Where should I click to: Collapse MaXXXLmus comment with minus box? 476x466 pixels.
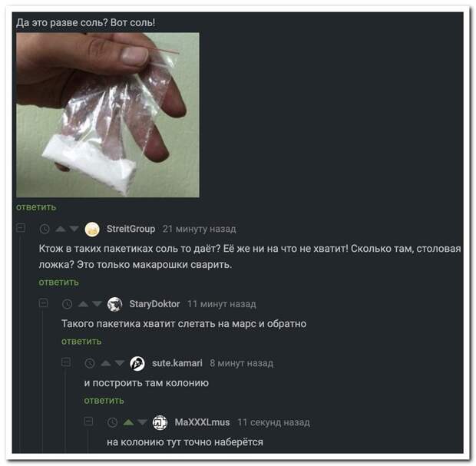(x=88, y=421)
